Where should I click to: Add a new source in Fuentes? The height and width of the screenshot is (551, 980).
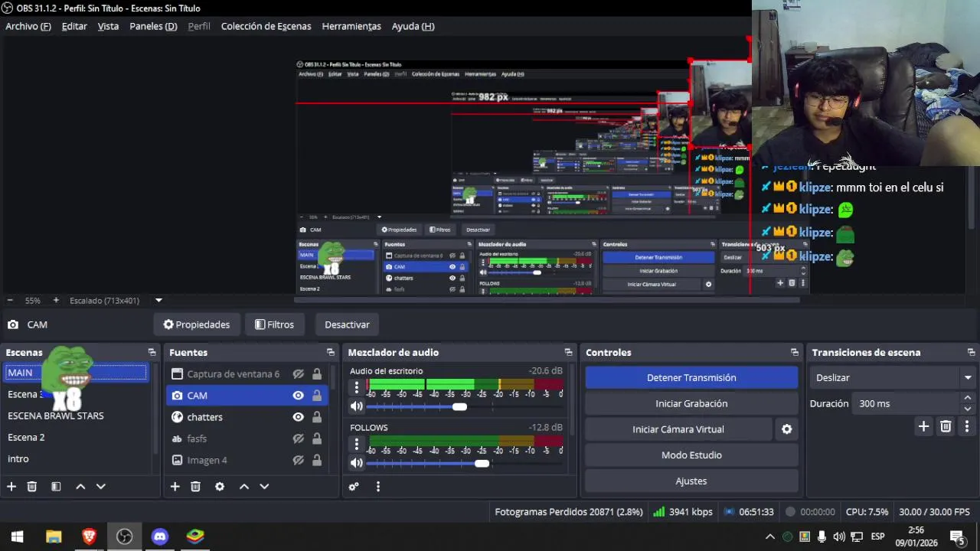point(175,487)
